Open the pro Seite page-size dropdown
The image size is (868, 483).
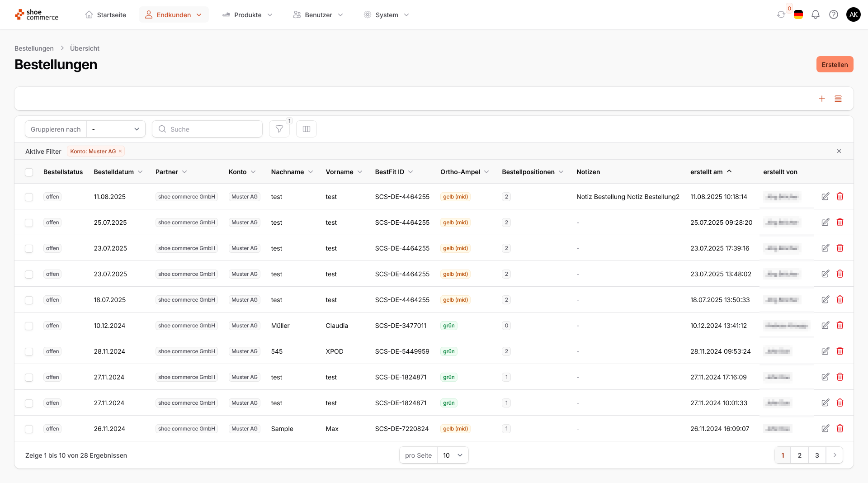tap(453, 455)
